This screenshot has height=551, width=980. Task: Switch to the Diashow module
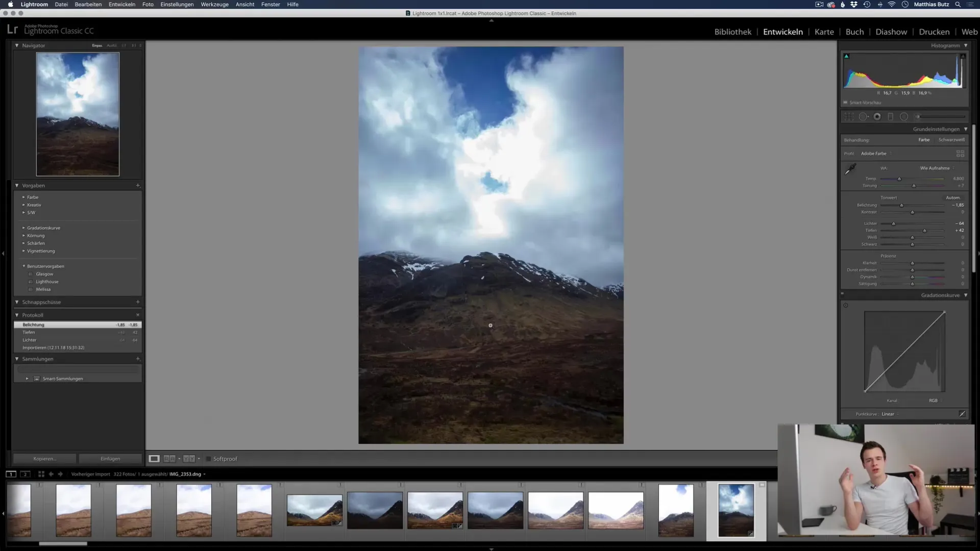tap(891, 32)
